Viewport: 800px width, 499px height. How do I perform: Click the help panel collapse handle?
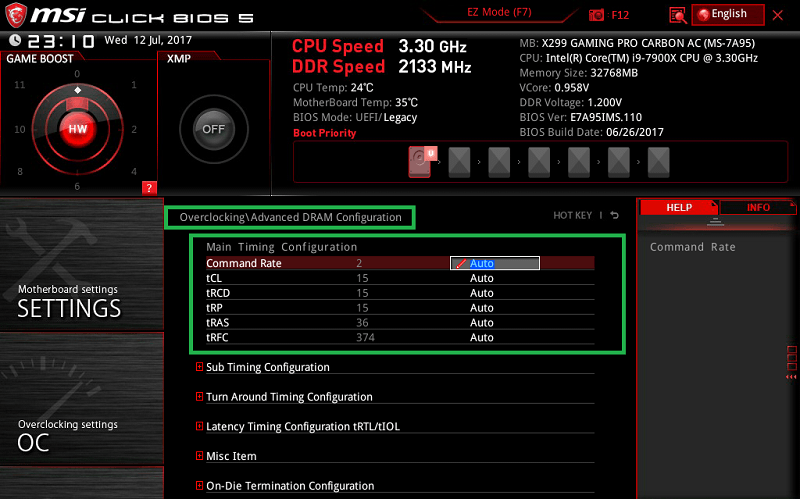point(715,221)
